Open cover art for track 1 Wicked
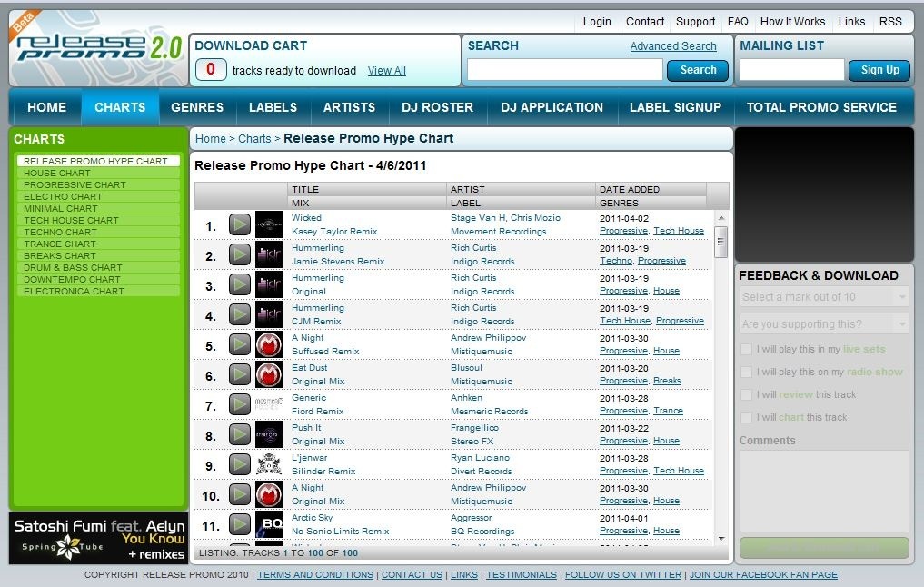The image size is (924, 587). tap(269, 224)
